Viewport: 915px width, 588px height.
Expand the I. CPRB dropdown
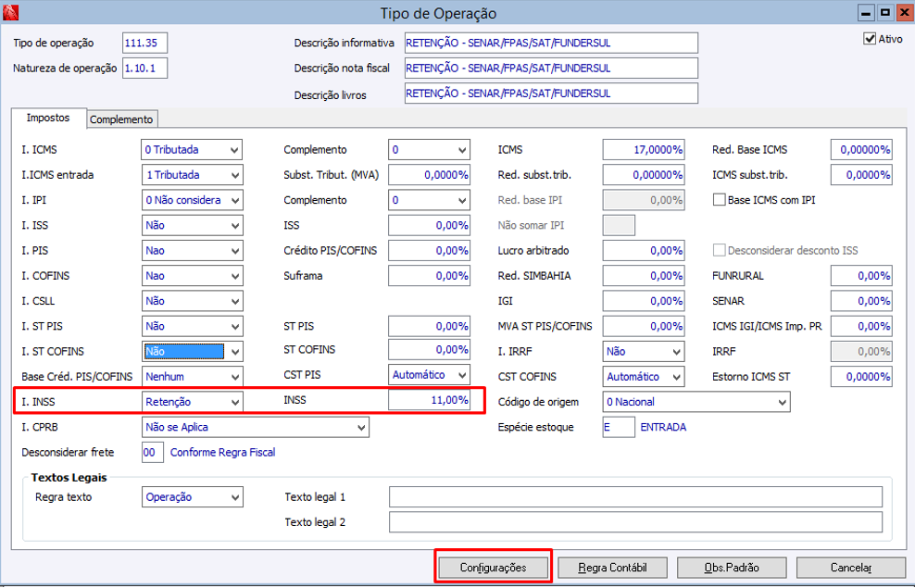pos(255,427)
